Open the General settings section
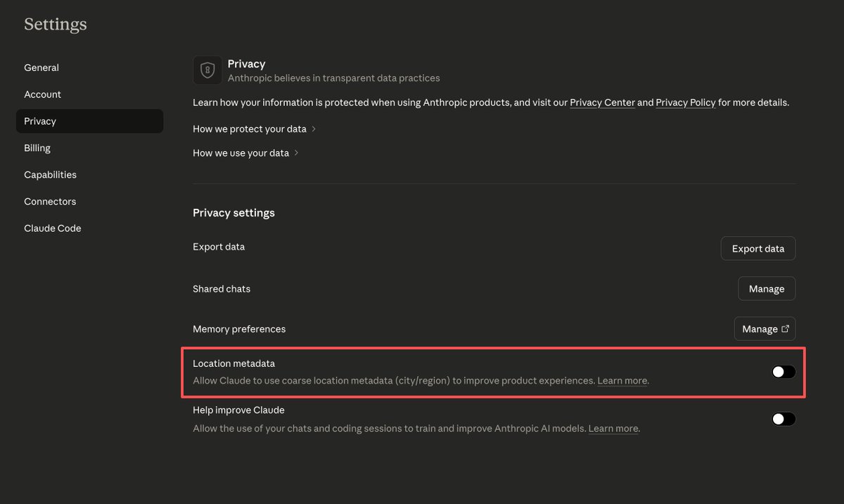The width and height of the screenshot is (844, 504). 89,67
